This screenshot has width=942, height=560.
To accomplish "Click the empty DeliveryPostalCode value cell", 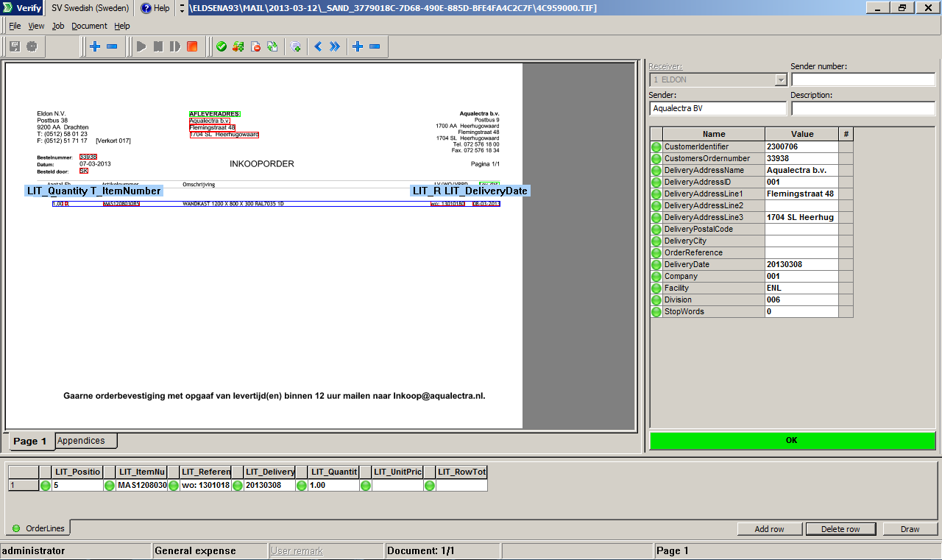I will [x=801, y=229].
